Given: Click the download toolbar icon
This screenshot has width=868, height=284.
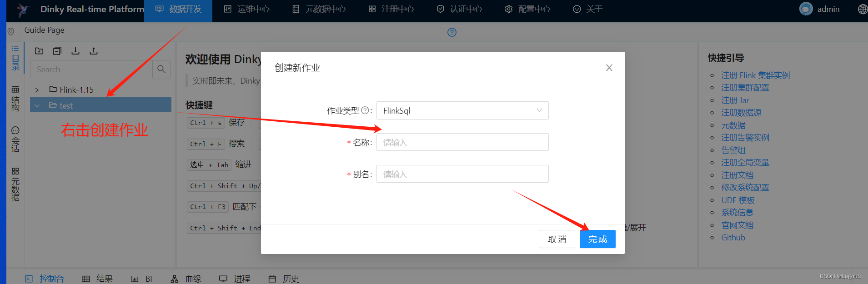Looking at the screenshot, I should (75, 51).
